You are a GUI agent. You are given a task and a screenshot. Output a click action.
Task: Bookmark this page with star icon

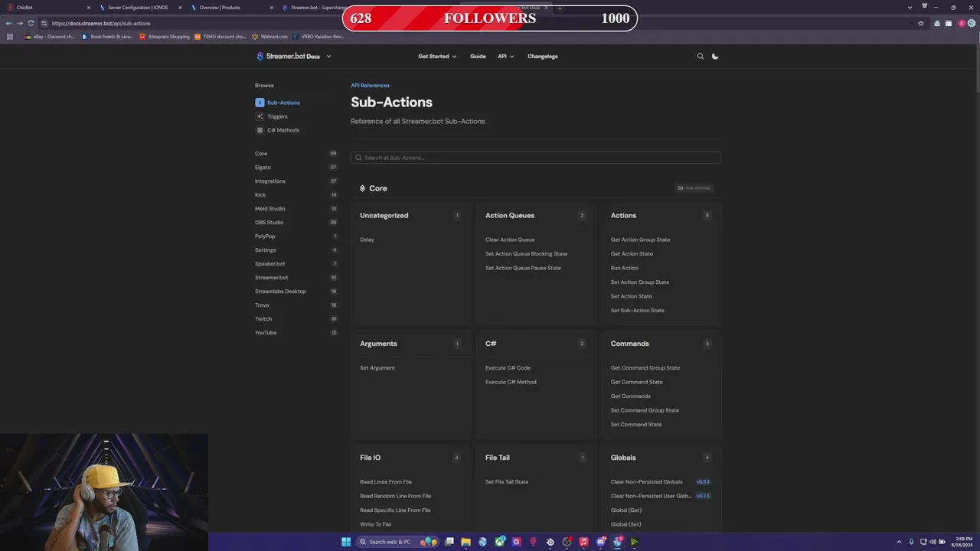[x=921, y=23]
